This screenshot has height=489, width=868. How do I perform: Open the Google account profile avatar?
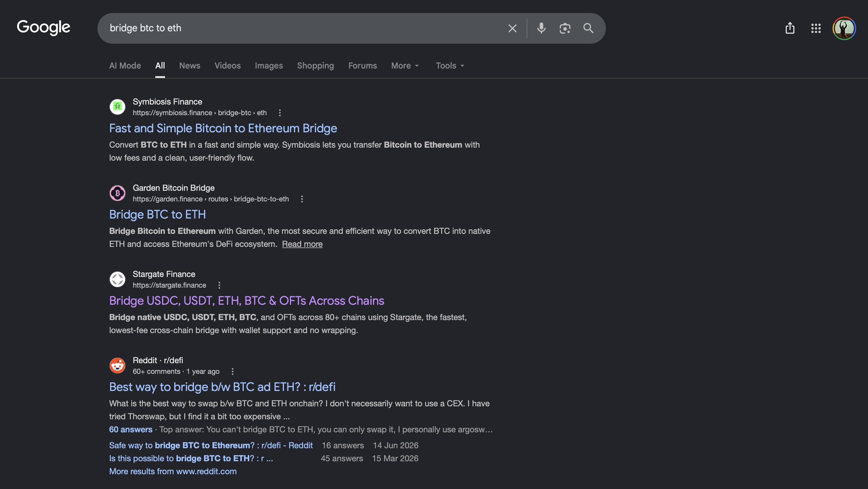[x=844, y=28]
